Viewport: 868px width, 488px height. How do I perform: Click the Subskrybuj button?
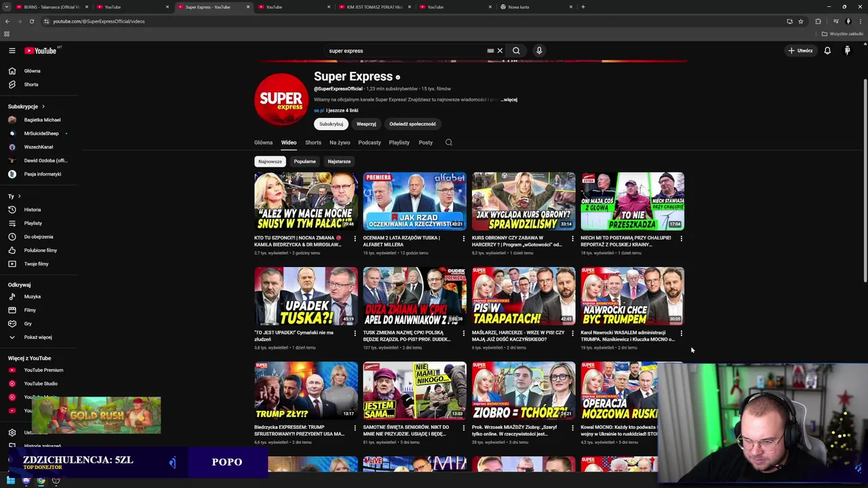(x=331, y=124)
